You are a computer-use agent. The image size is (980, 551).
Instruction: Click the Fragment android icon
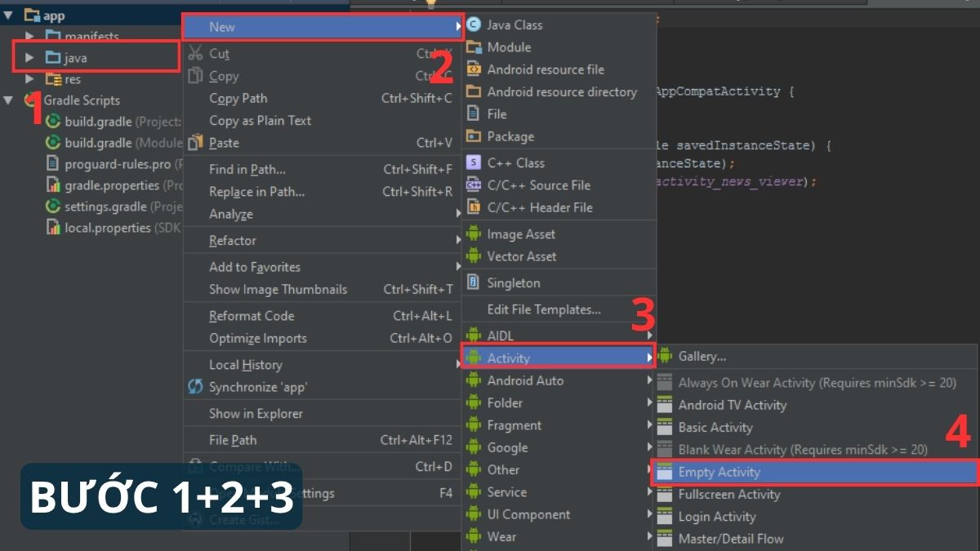tap(474, 425)
